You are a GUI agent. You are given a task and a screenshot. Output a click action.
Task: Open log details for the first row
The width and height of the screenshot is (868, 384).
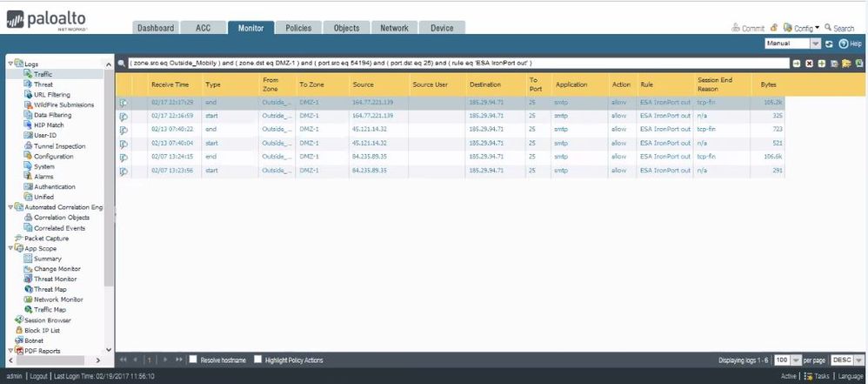(x=124, y=102)
